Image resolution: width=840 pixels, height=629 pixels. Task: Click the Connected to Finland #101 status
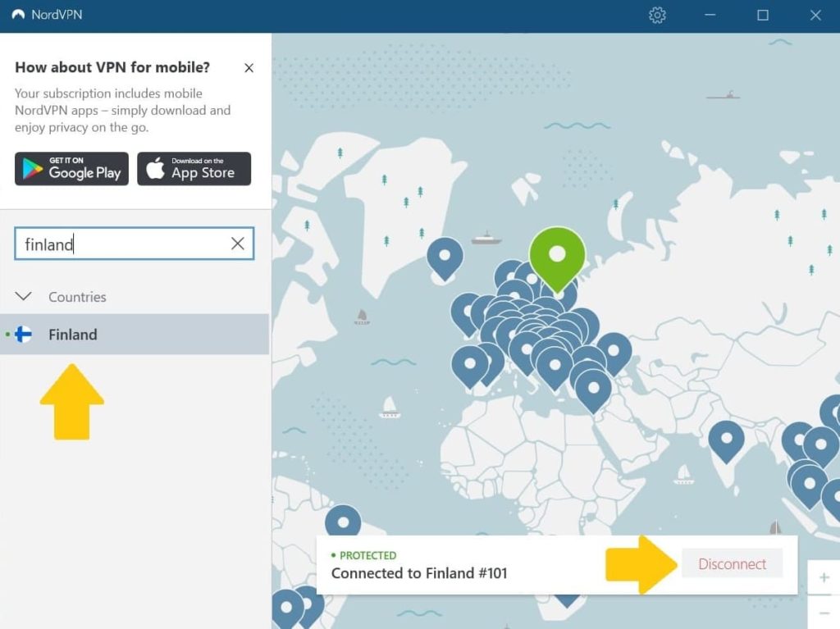419,573
